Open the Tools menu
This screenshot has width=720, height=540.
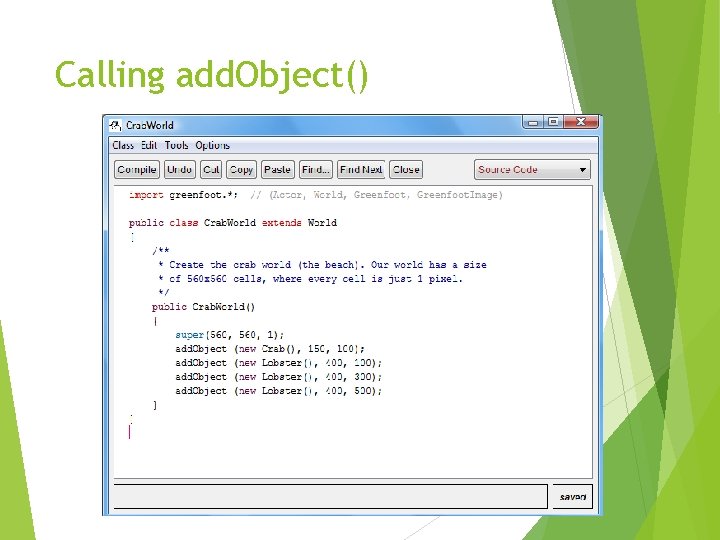pyautogui.click(x=176, y=145)
